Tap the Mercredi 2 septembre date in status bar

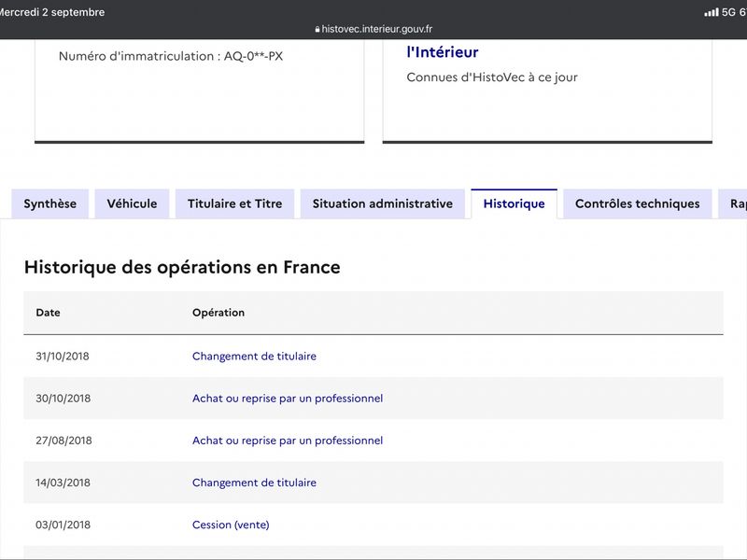coord(51,12)
